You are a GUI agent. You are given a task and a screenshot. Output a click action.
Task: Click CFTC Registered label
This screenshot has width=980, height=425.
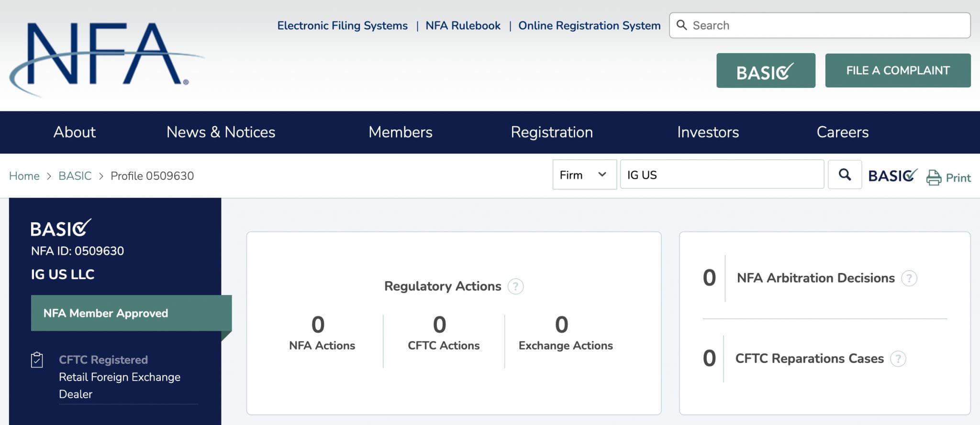click(103, 360)
